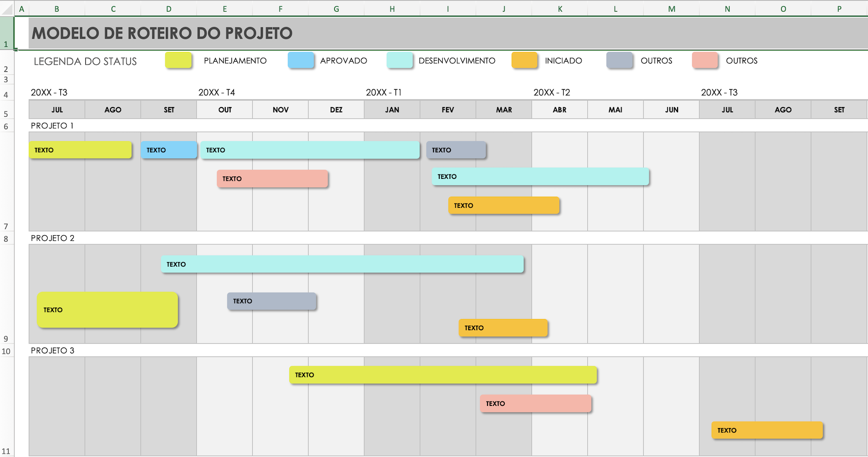
Task: Select the title Modelo de Roteiro do Projeto
Action: tap(162, 33)
